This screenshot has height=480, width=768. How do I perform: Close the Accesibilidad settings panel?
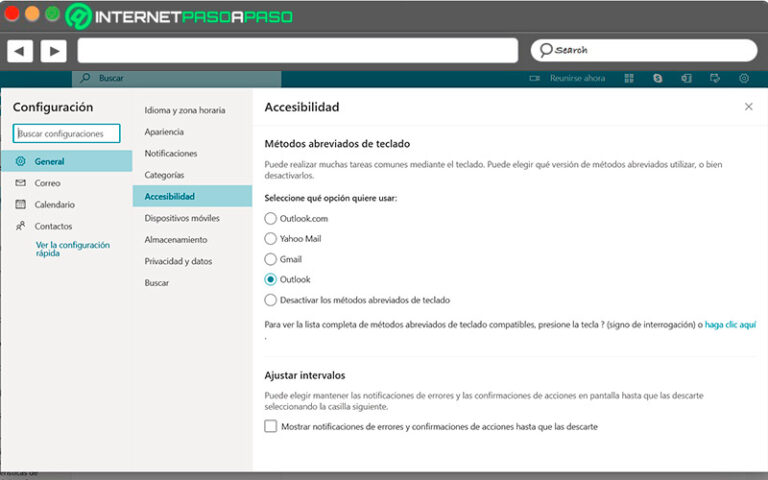click(x=748, y=107)
